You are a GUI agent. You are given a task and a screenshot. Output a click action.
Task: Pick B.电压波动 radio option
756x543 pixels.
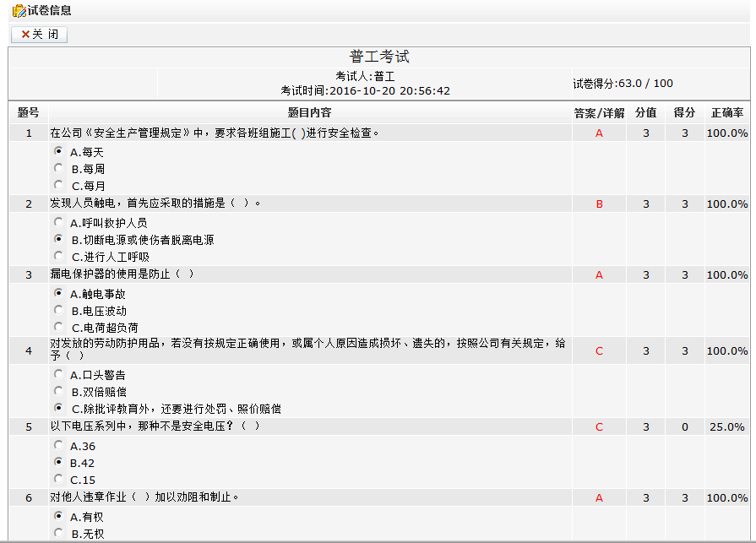(x=58, y=310)
